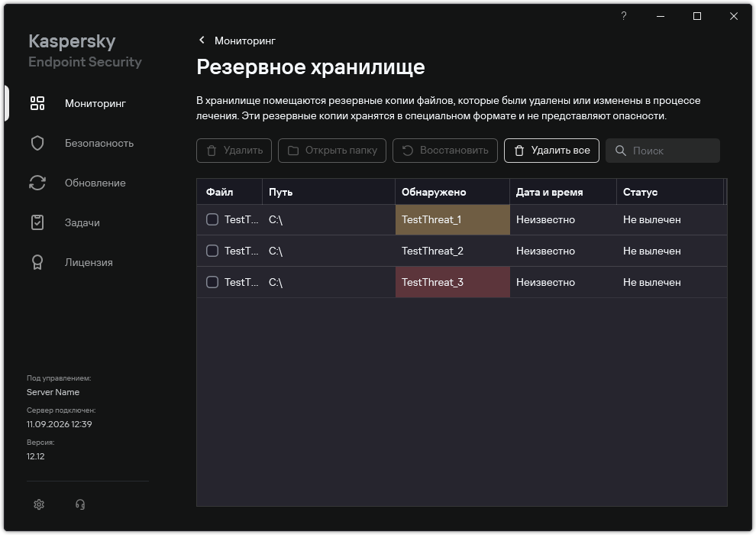Click the version number 12.12
The width and height of the screenshot is (756, 535).
pyautogui.click(x=36, y=456)
